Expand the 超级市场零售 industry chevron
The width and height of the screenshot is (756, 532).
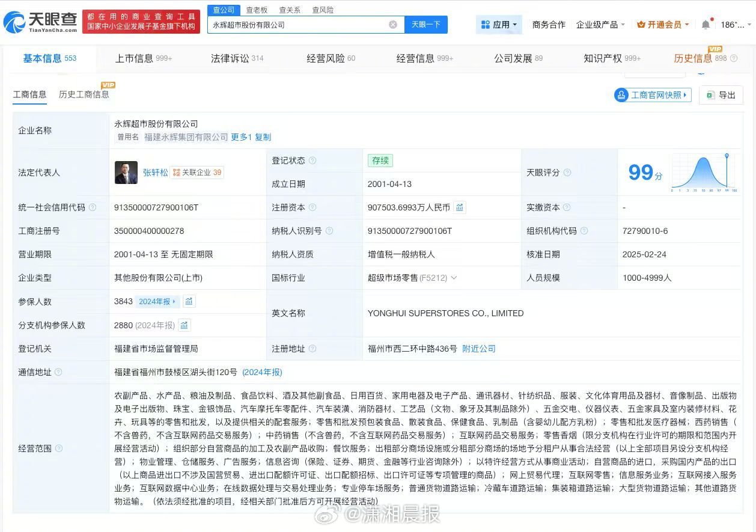[x=454, y=278]
